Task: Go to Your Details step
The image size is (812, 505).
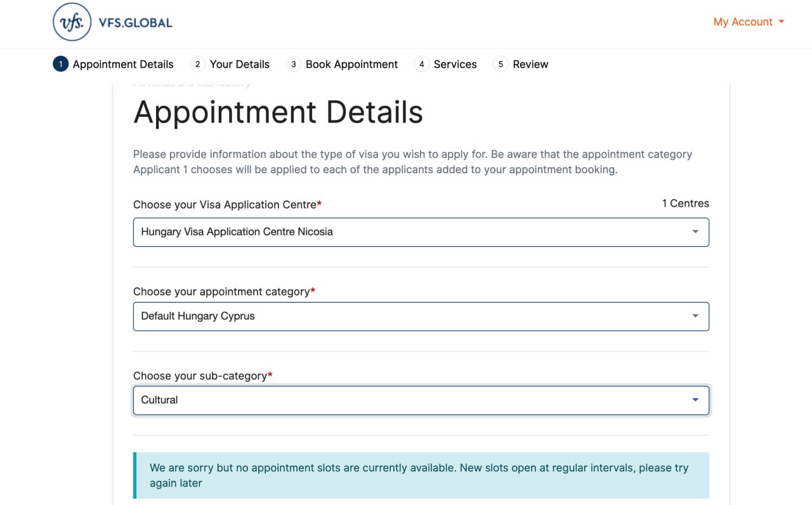Action: pyautogui.click(x=240, y=64)
